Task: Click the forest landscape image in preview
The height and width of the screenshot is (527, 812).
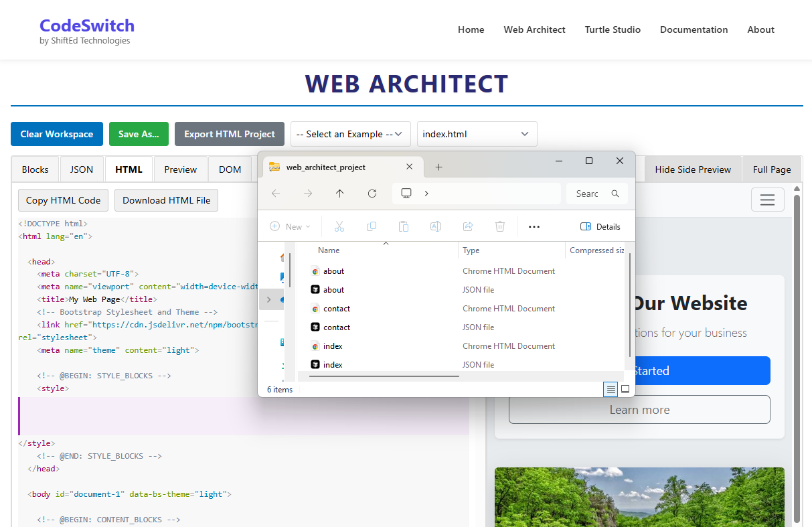Action: (x=639, y=497)
